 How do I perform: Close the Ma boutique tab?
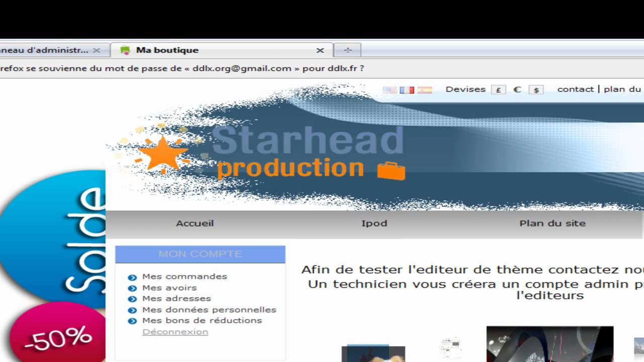[320, 50]
